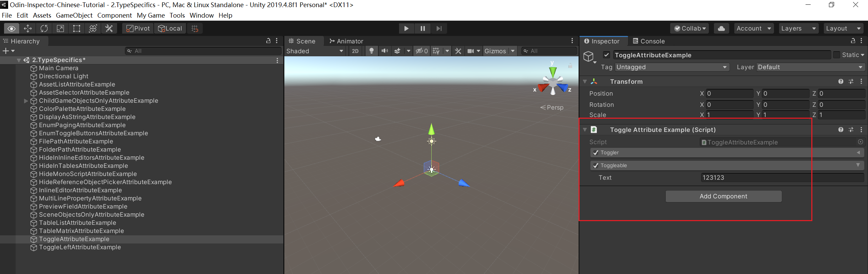Screen dimensions: 868x274
Task: Switch to the Animator tab
Action: (346, 41)
